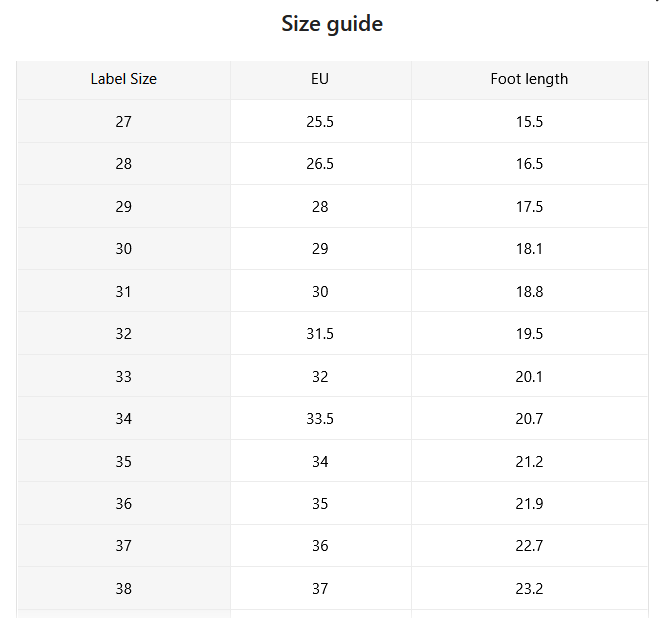The image size is (667, 618).
Task: Click label size 36 cell
Action: click(x=124, y=504)
